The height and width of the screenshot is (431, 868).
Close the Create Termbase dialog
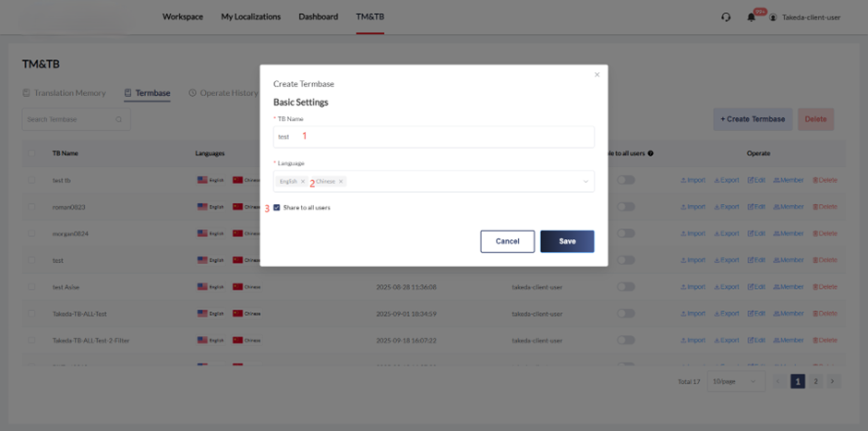(x=597, y=75)
